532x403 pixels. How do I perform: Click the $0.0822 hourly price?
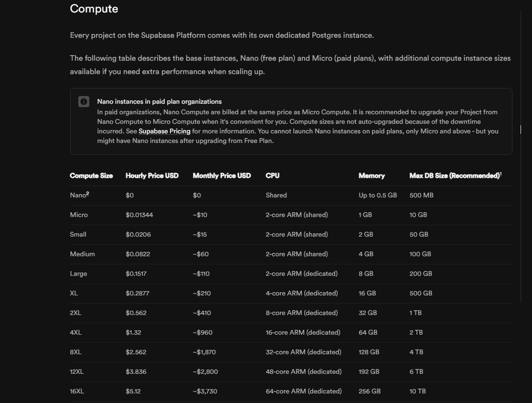(138, 254)
